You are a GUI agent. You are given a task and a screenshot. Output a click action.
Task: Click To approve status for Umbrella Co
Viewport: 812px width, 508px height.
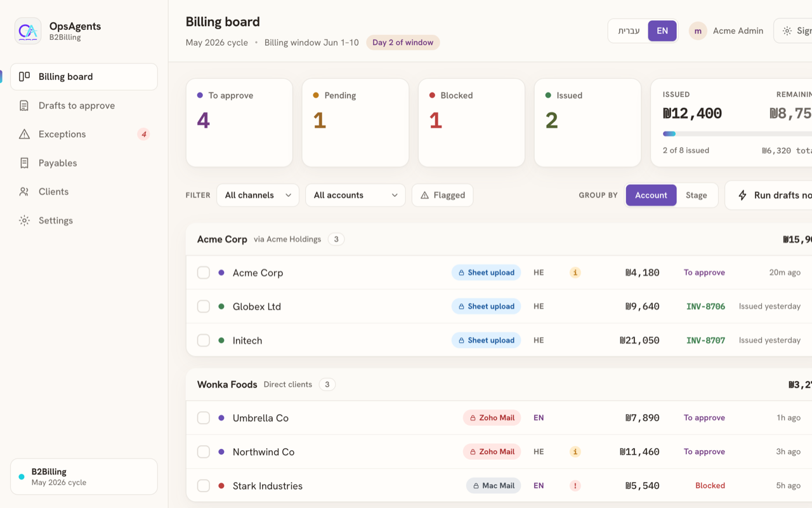(x=704, y=418)
